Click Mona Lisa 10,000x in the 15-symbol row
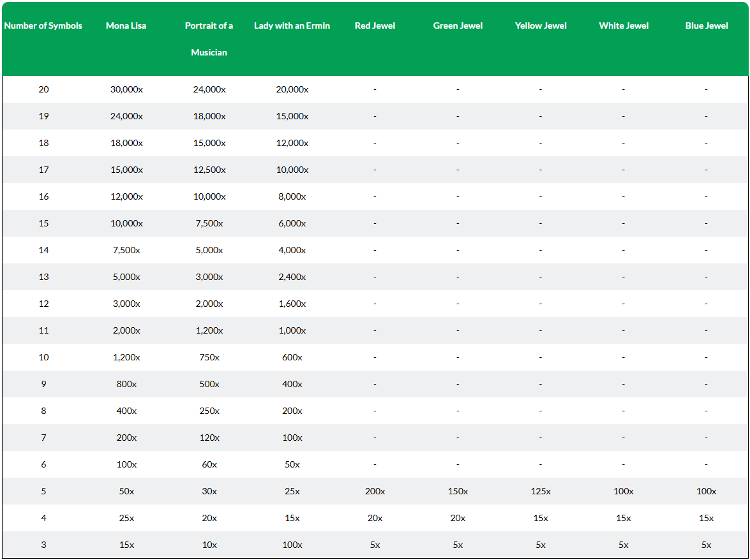Image resolution: width=750 pixels, height=560 pixels. [126, 223]
